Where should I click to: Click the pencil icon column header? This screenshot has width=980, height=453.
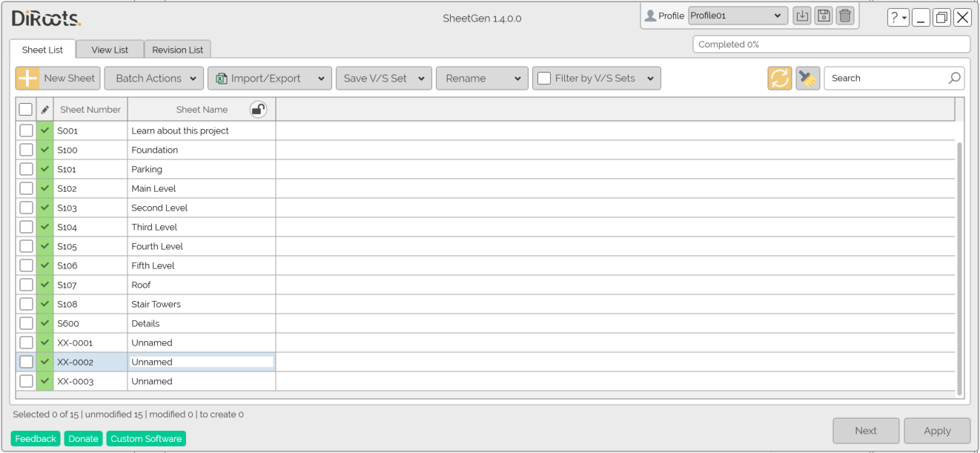coord(44,108)
